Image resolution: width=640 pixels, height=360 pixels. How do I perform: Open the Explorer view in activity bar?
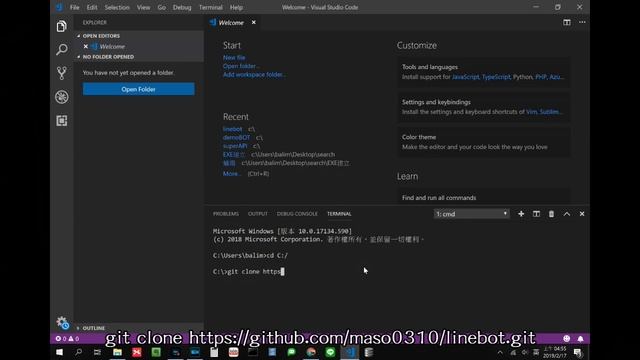click(62, 26)
